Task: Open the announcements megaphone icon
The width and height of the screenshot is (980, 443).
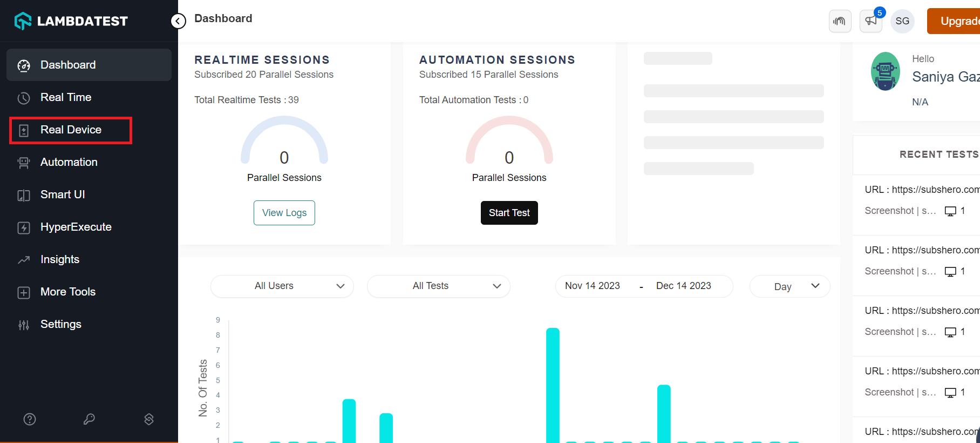Action: [x=870, y=21]
